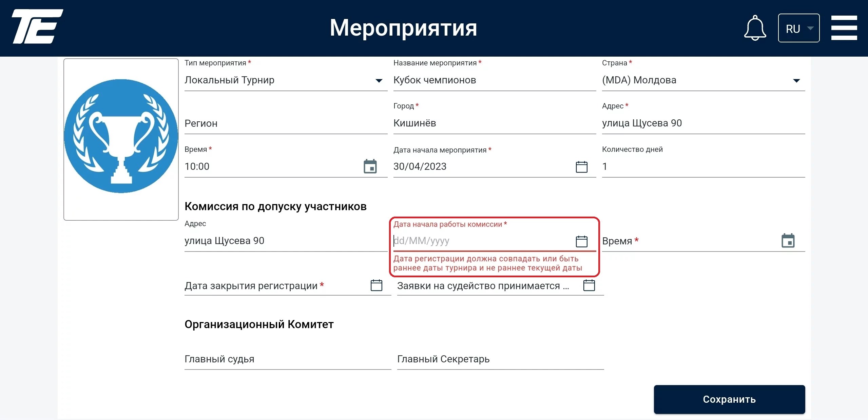The width and height of the screenshot is (868, 420).
Task: Click the Мероприятия page title
Action: [x=403, y=28]
